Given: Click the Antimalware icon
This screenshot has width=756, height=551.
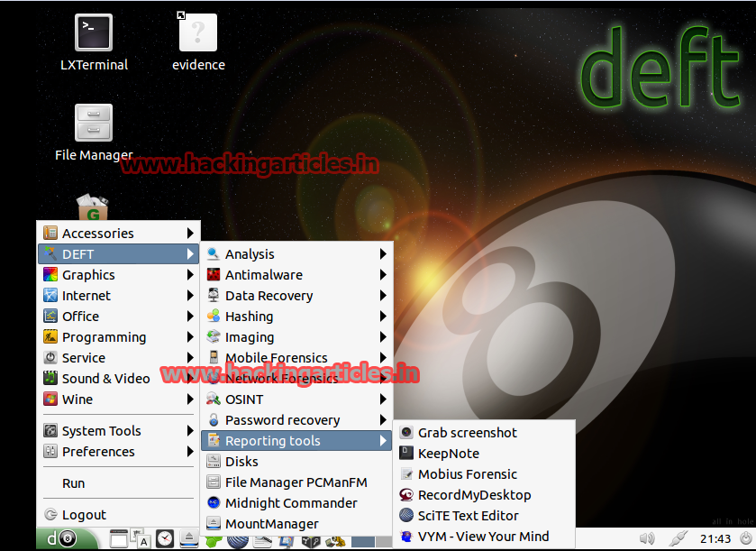Looking at the screenshot, I should tap(214, 274).
